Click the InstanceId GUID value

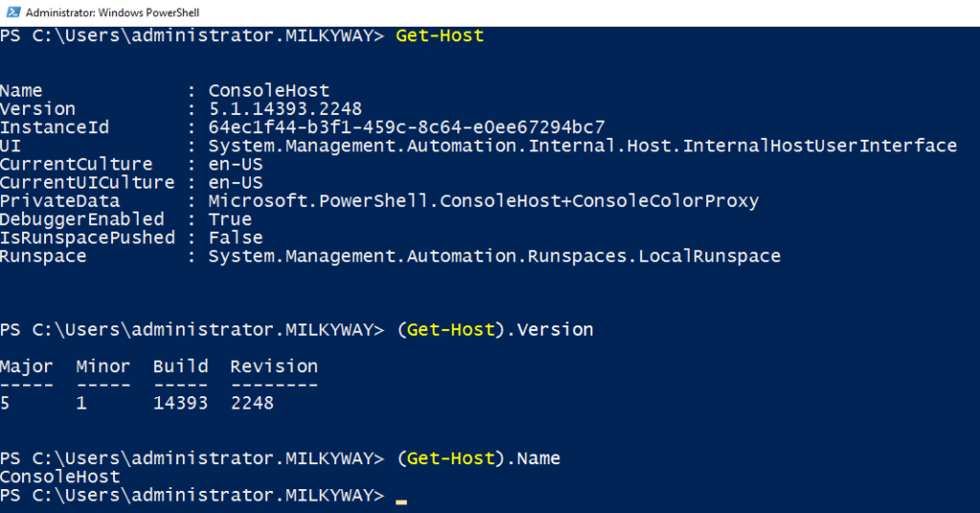point(406,127)
